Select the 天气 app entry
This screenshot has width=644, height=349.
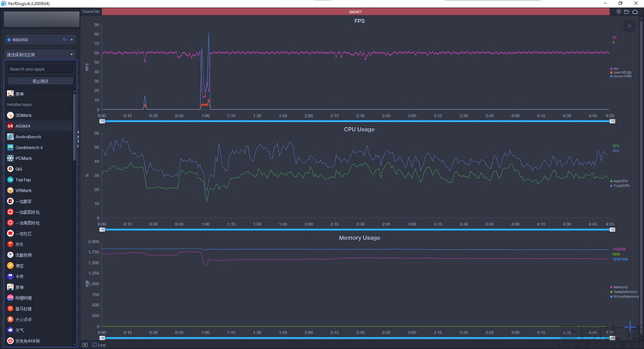[x=39, y=330]
